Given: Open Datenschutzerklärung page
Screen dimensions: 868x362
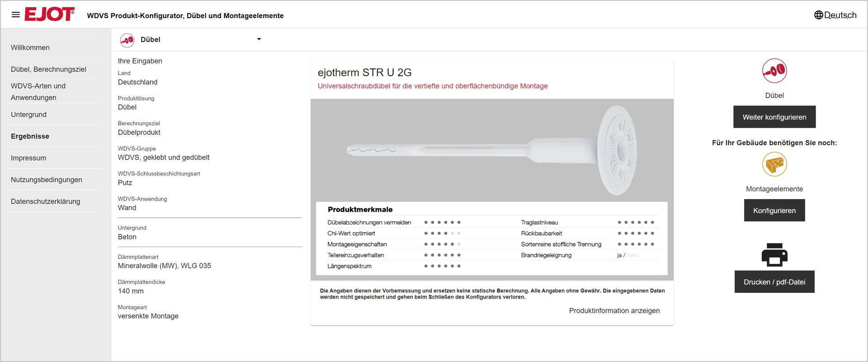Looking at the screenshot, I should tap(45, 201).
